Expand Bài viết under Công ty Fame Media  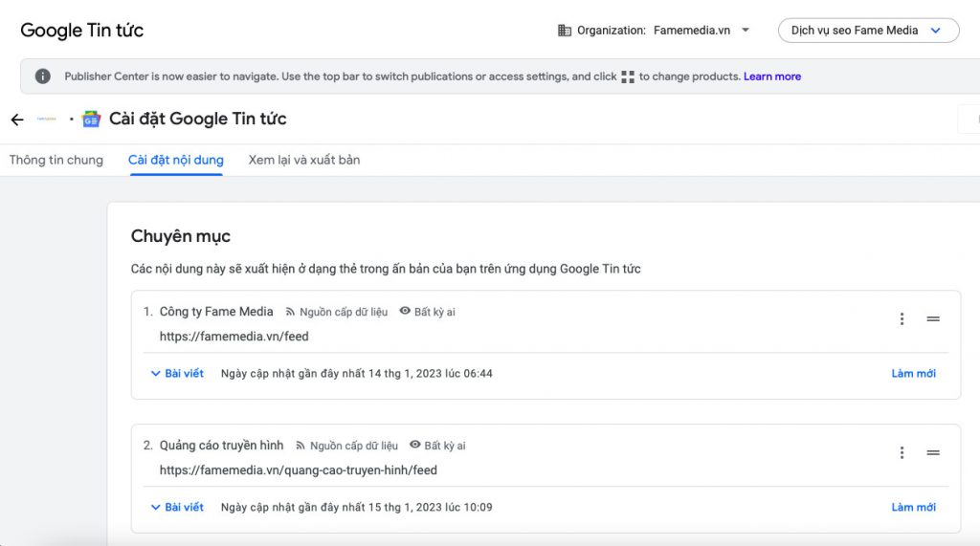[x=177, y=374]
